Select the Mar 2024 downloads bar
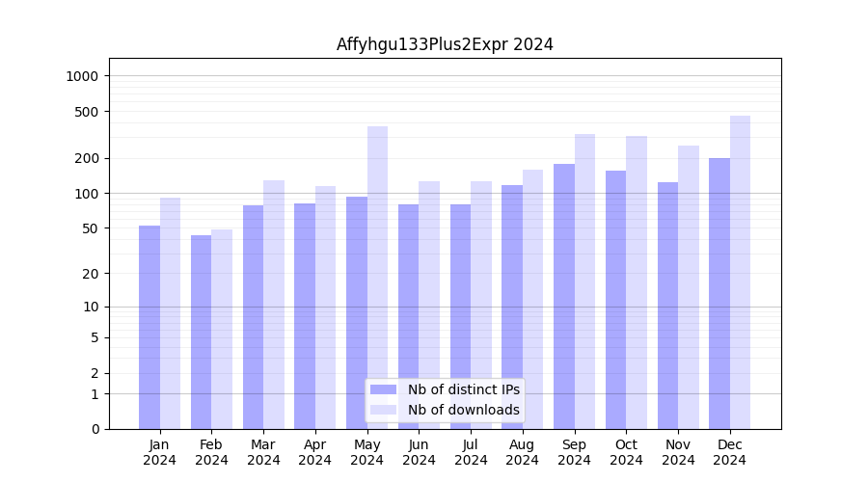The image size is (868, 482). pos(274,305)
